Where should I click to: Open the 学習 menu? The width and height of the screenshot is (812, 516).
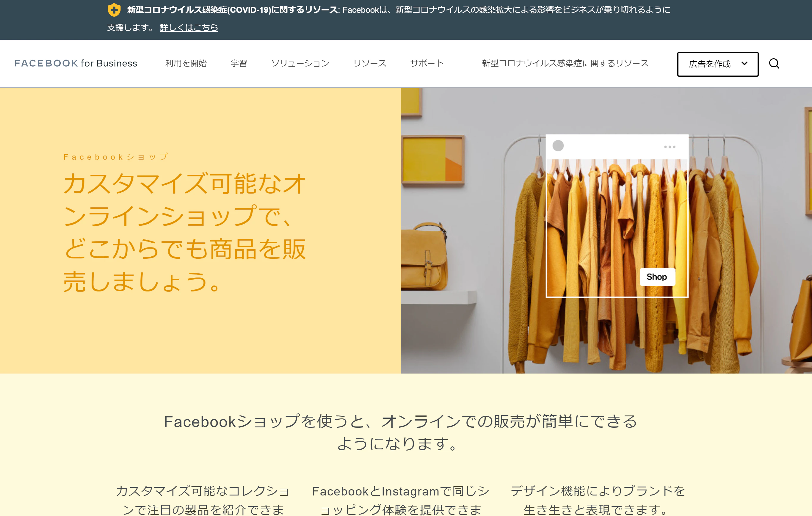(239, 63)
